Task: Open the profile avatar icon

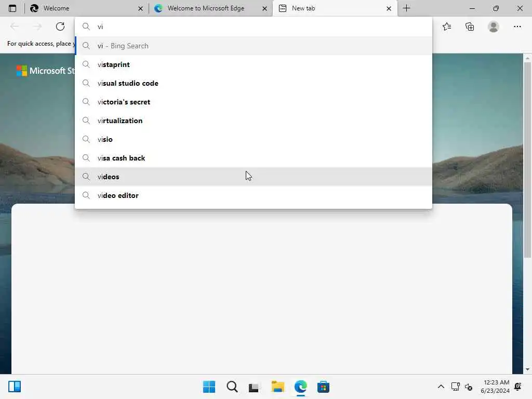Action: (x=494, y=26)
